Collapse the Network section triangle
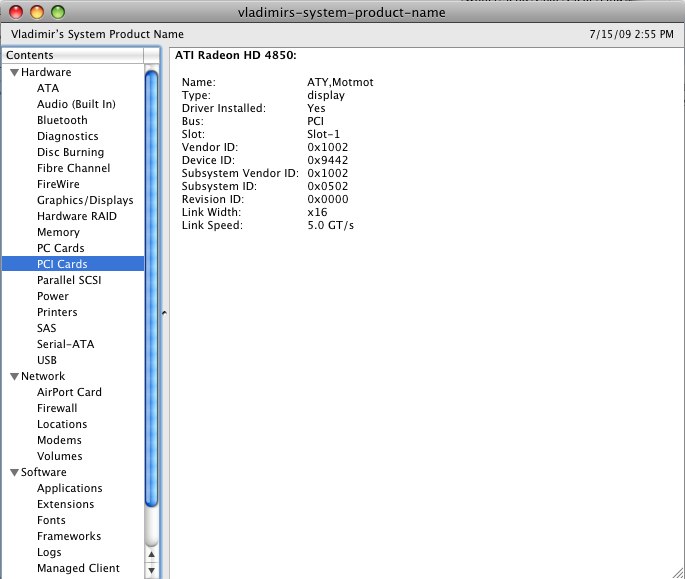Screen dimensions: 685x579 [14, 377]
